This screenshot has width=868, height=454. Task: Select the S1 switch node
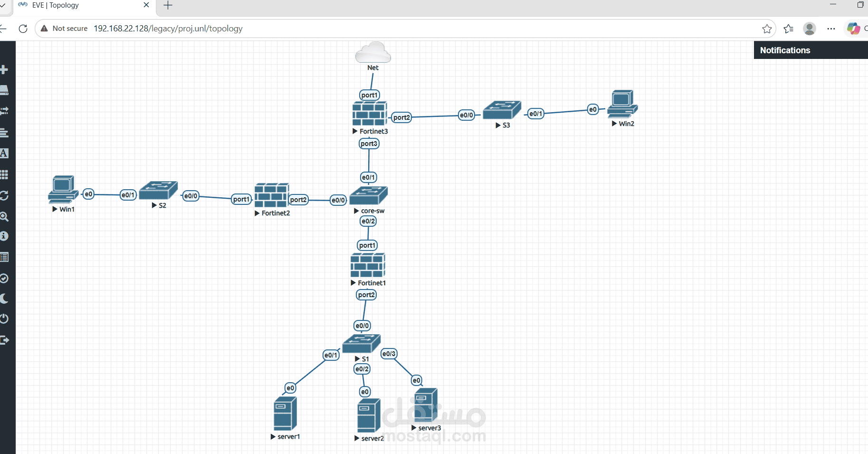point(362,344)
